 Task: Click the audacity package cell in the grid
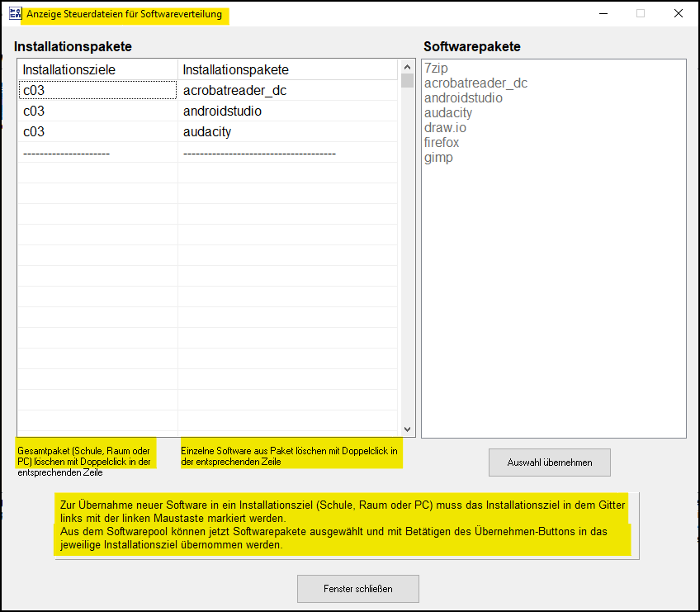[287, 131]
